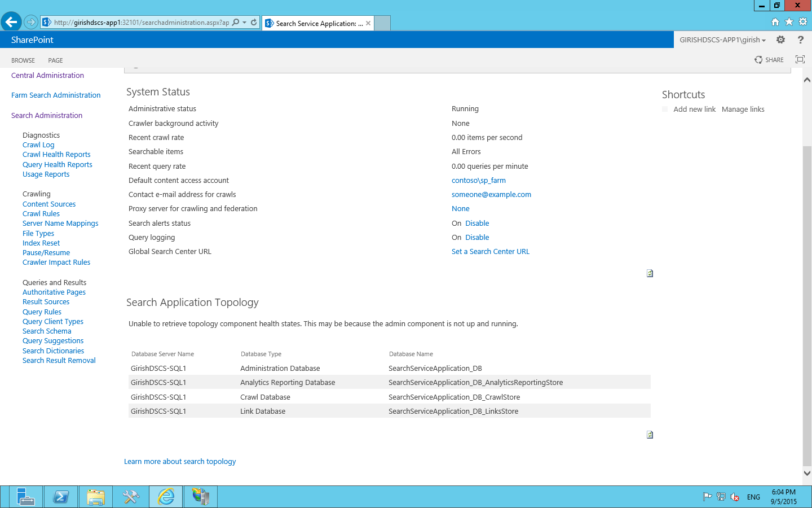812x508 pixels.
Task: Open Crawl Health Reports
Action: tap(56, 154)
